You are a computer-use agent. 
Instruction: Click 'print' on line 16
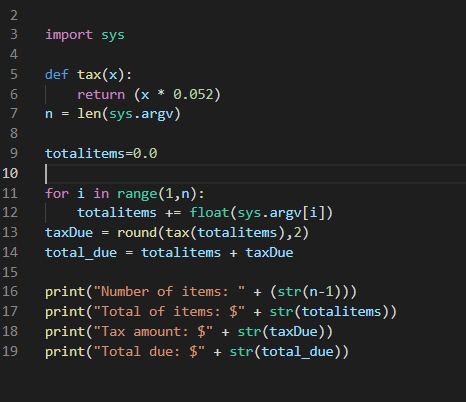pyautogui.click(x=65, y=292)
